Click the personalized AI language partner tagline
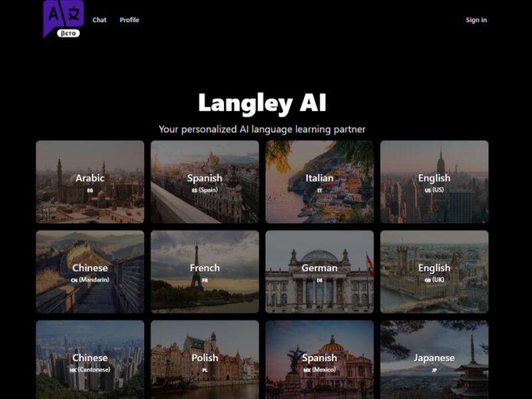The height and width of the screenshot is (399, 532). pyautogui.click(x=262, y=129)
